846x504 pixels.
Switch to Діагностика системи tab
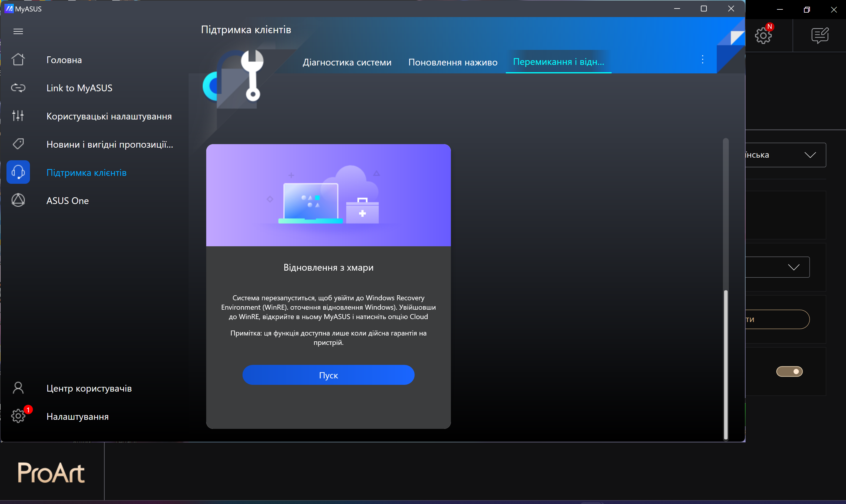point(347,62)
